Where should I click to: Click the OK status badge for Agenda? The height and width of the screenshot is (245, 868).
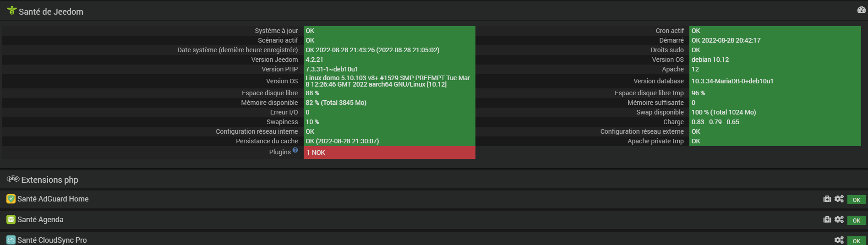[856, 220]
